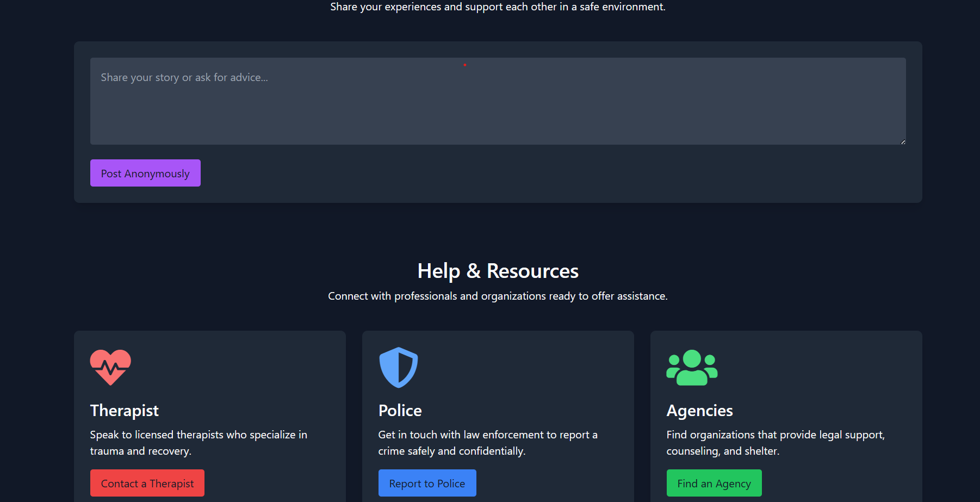Click the placeholder text asking for advice
The height and width of the screenshot is (502, 980).
tap(184, 77)
